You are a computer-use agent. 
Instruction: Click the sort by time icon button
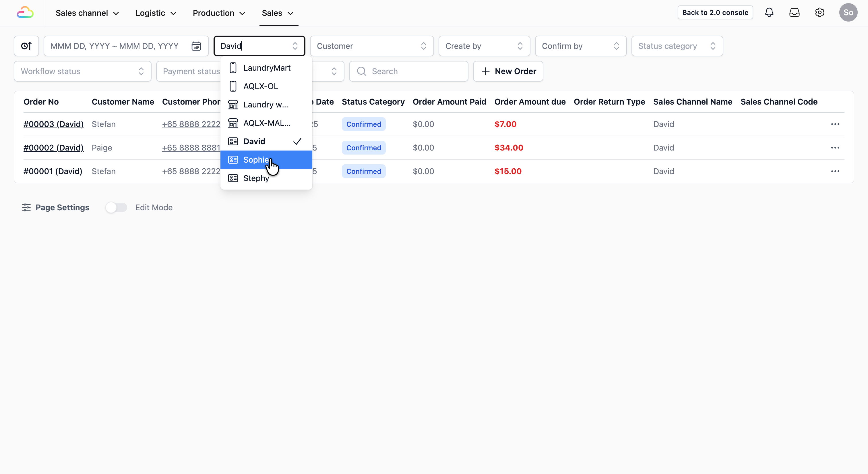26,46
